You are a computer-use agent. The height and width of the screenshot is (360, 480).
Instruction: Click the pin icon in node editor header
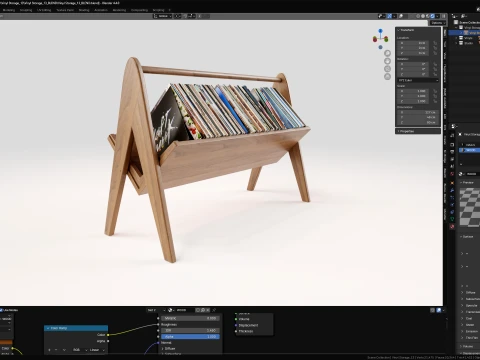[214, 310]
